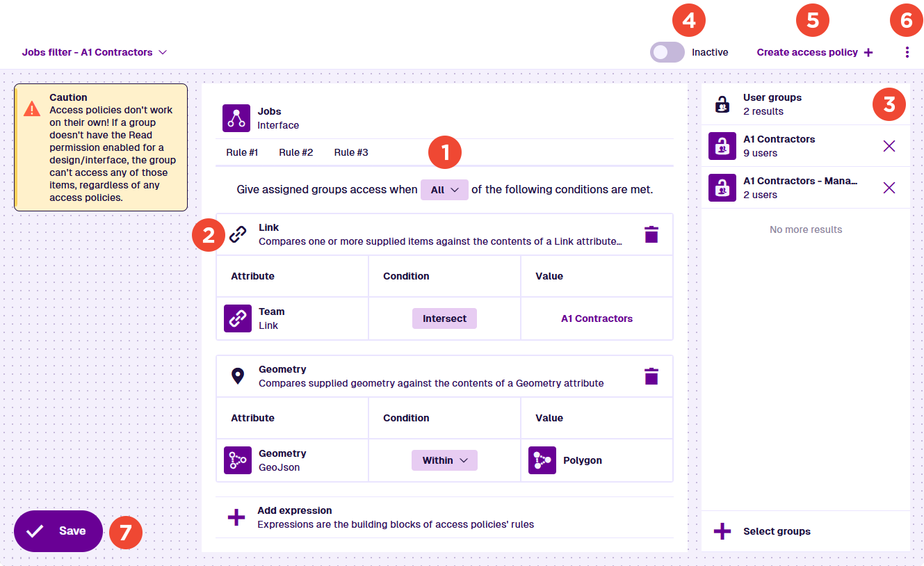Open the three-dot more options menu
Viewport: 924px width, 566px height.
tap(907, 52)
